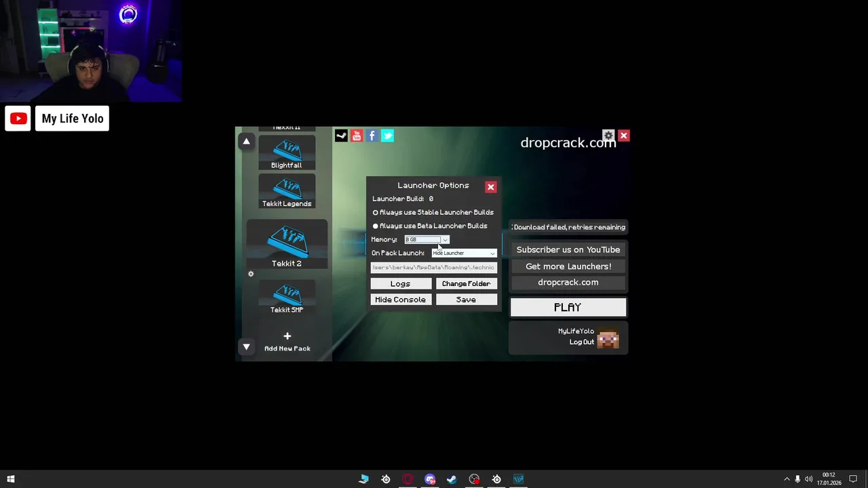Click the Launcher Build: 0 label

click(403, 199)
